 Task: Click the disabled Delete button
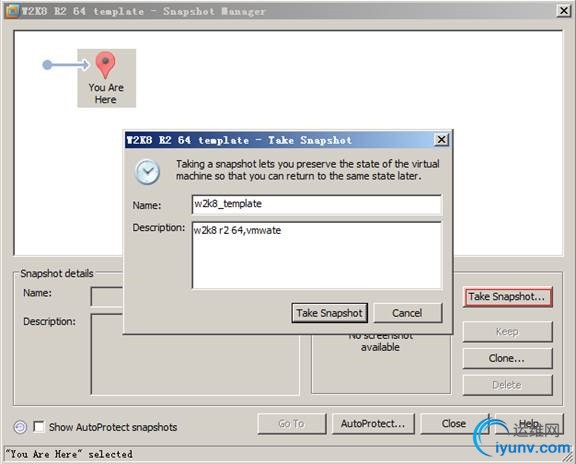click(x=507, y=385)
